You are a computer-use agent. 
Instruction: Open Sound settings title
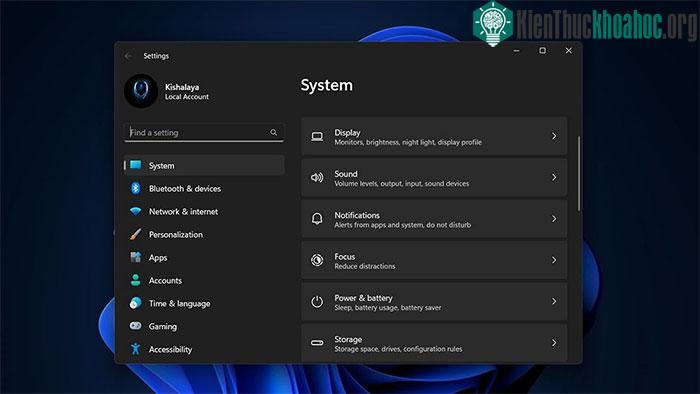click(x=346, y=174)
